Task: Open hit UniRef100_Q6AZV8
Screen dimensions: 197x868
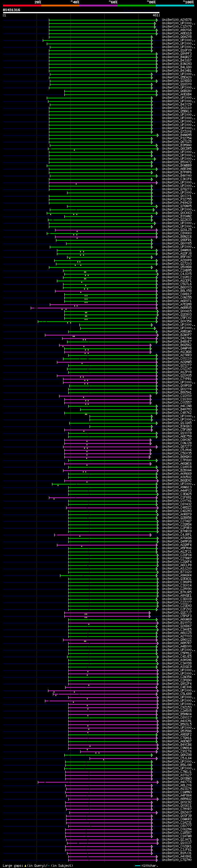Action: coord(177,37)
